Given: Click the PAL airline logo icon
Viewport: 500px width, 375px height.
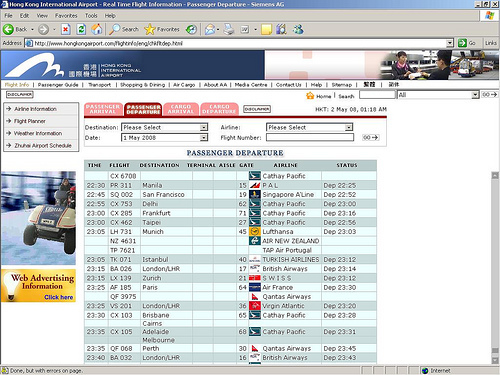Looking at the screenshot, I should (255, 185).
